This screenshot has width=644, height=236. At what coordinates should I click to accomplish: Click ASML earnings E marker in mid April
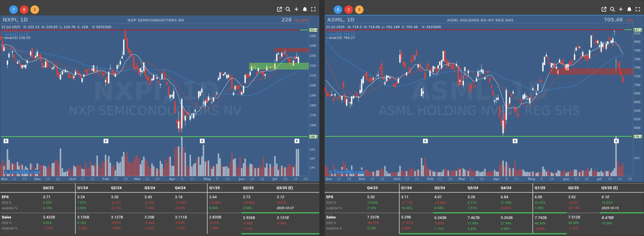point(515,141)
